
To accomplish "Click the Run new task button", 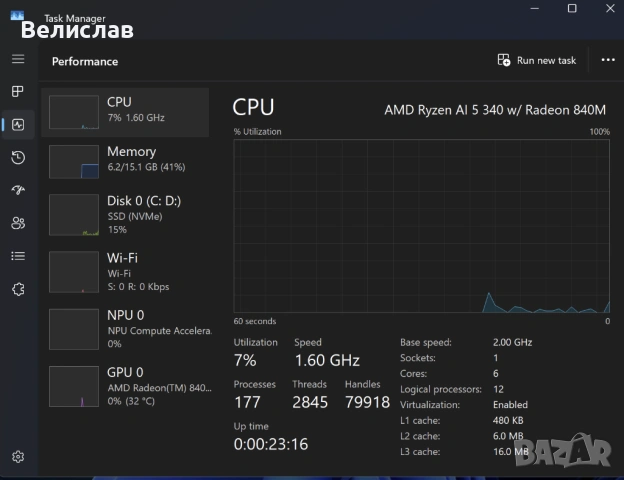I will (x=537, y=60).
